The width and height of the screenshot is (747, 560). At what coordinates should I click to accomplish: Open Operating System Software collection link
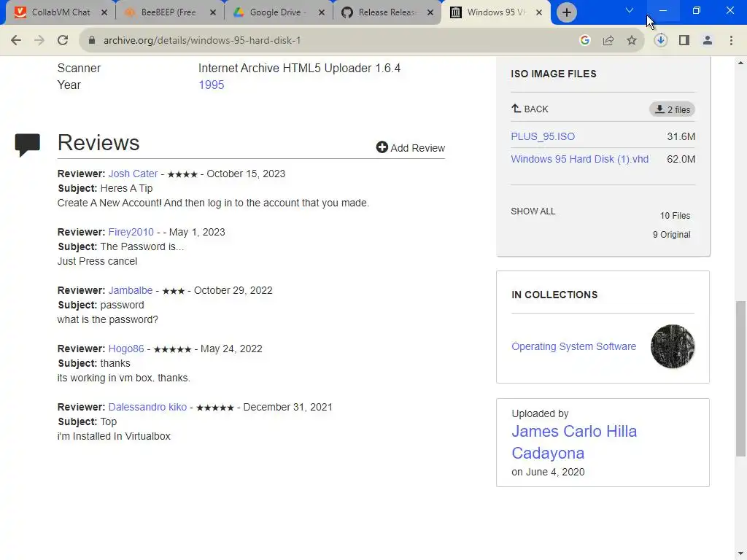[573, 346]
